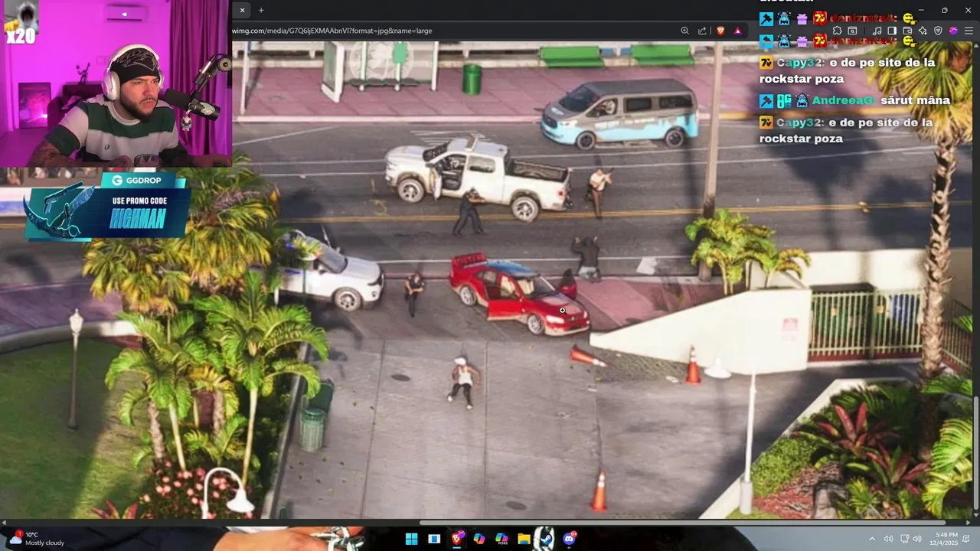Image resolution: width=980 pixels, height=551 pixels.
Task: Close the current browser tab
Action: pos(242,10)
